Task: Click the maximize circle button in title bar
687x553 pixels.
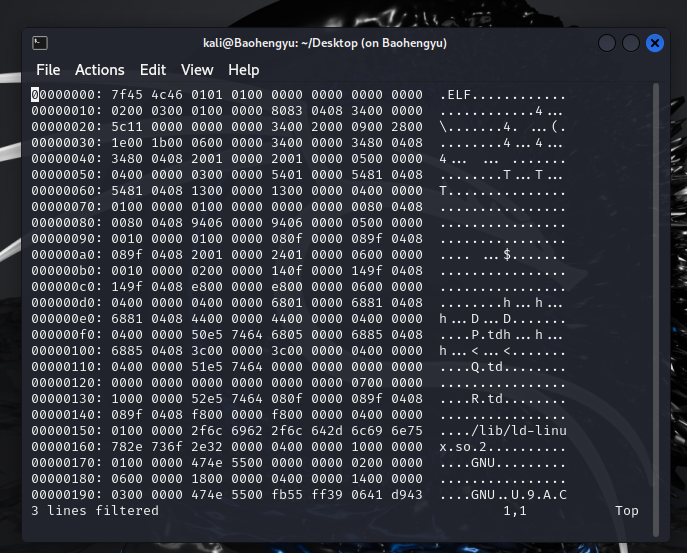Action: (630, 43)
